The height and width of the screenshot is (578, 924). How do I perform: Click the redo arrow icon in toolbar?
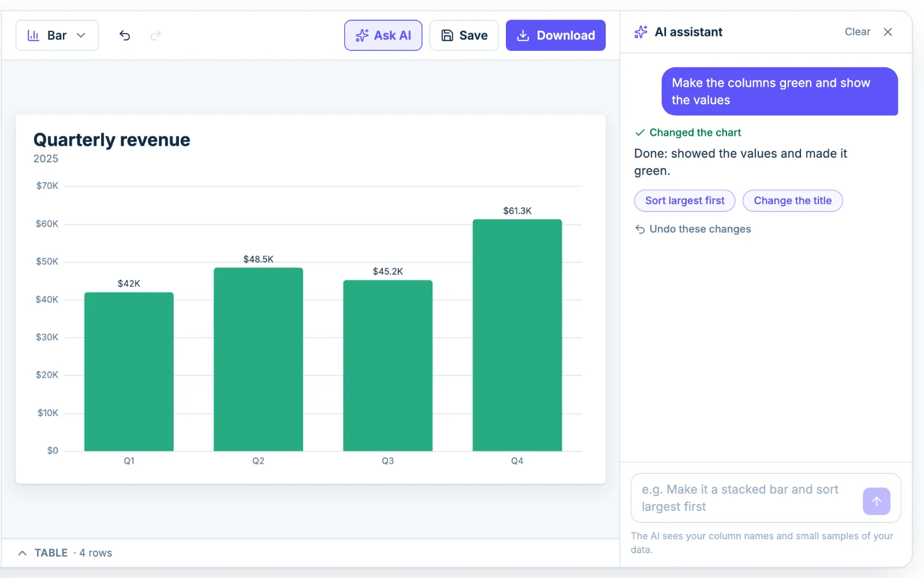point(155,35)
